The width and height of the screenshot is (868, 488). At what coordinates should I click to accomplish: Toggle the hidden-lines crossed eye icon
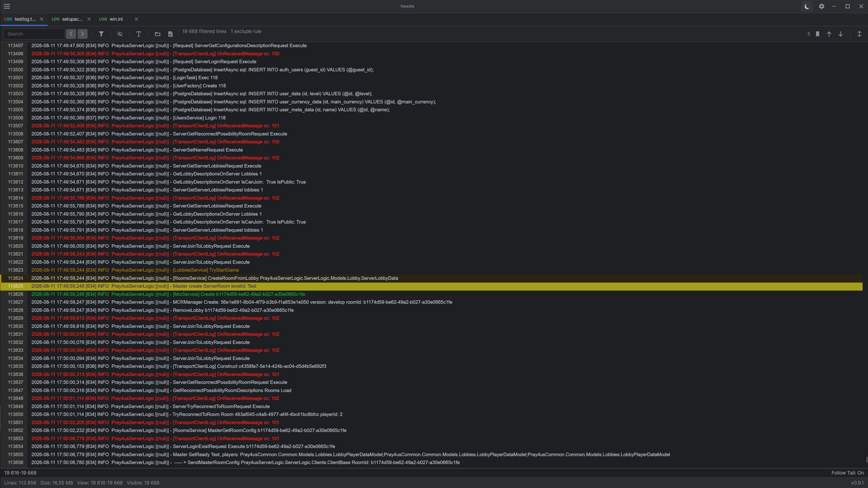pyautogui.click(x=120, y=34)
